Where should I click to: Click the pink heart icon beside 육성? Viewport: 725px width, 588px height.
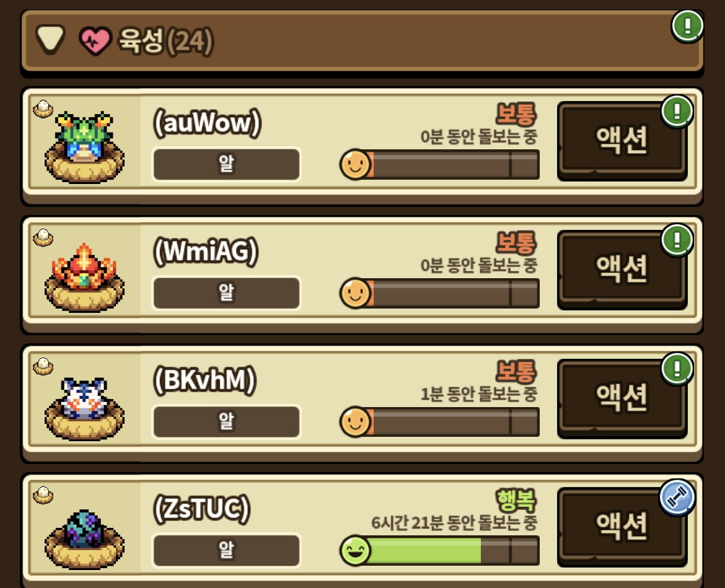click(95, 41)
